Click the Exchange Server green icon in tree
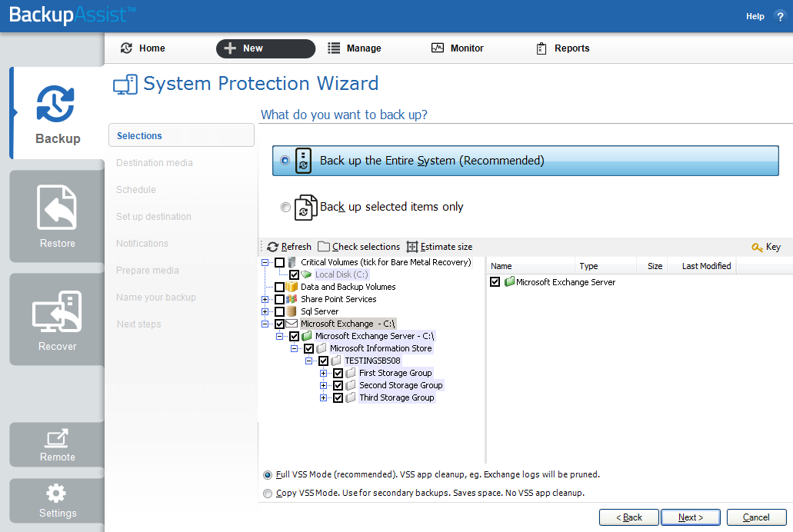Screen dimensions: 793x532 (x=306, y=336)
